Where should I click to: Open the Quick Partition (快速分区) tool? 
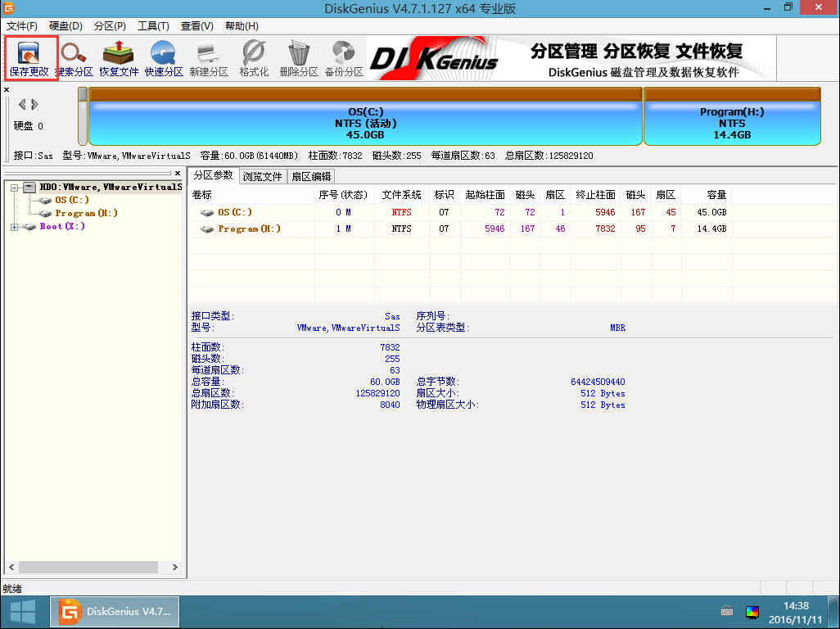pyautogui.click(x=164, y=58)
